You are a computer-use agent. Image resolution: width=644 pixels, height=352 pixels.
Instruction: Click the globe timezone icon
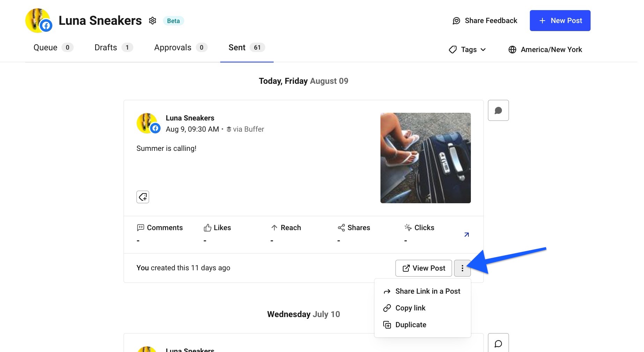point(512,50)
